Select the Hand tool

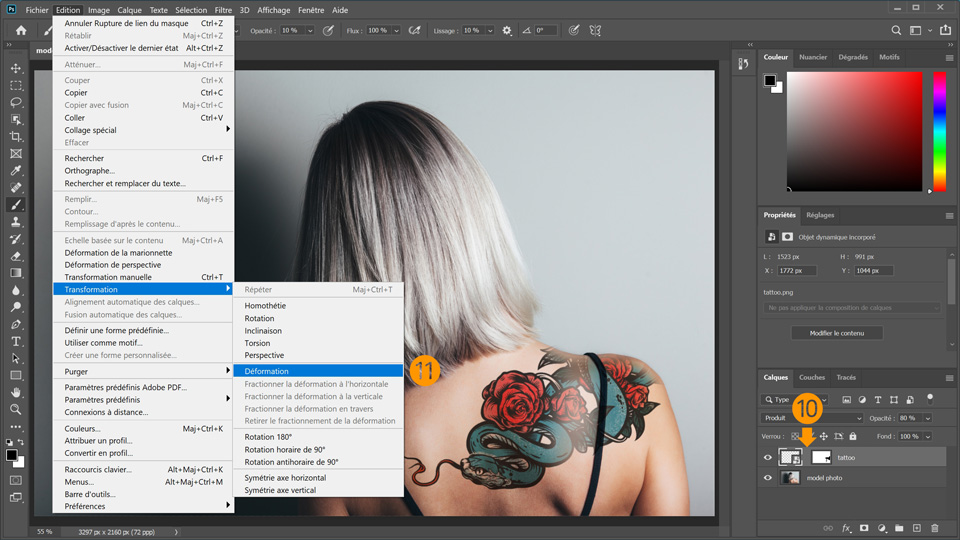16,392
